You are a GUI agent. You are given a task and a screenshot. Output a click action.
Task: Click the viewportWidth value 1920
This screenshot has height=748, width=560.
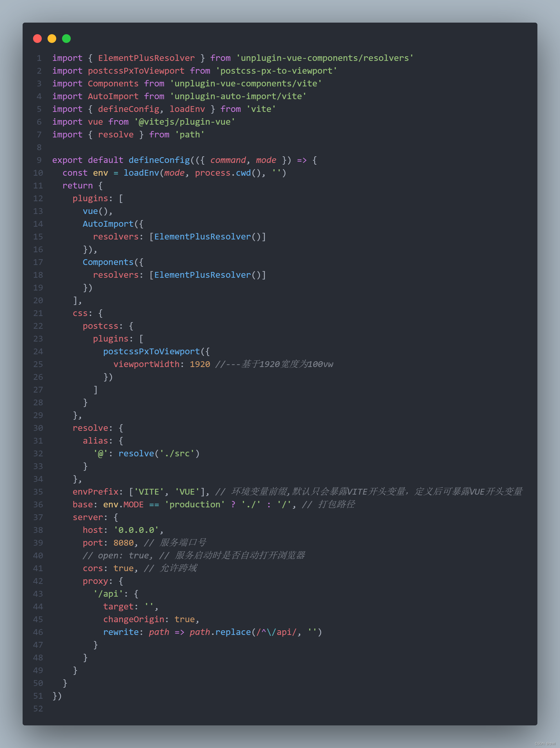(x=199, y=364)
